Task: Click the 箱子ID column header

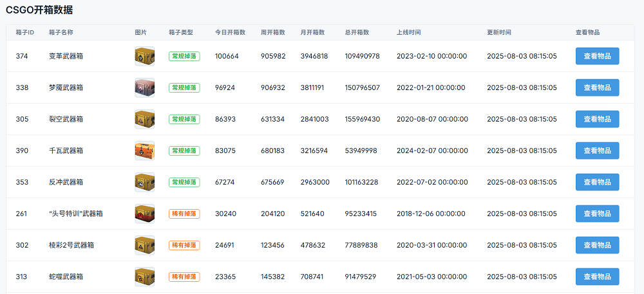Action: coord(24,32)
